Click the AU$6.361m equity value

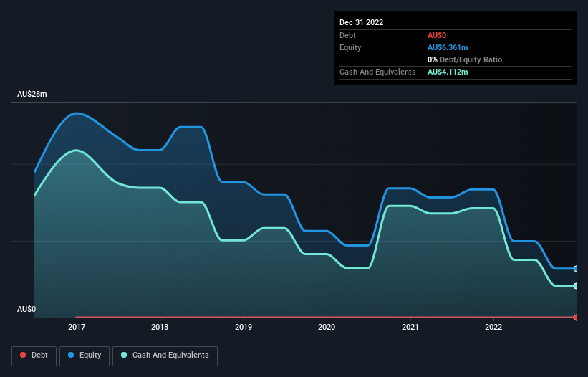(448, 47)
